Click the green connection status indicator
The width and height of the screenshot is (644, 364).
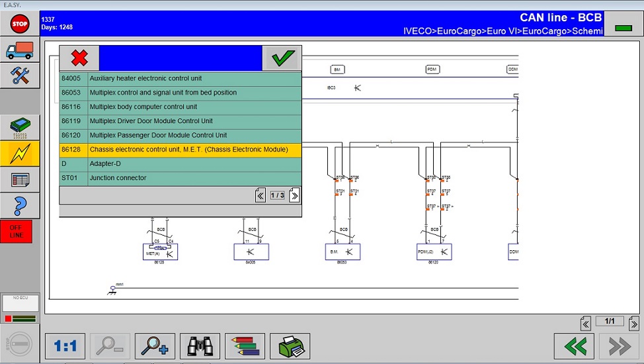click(x=624, y=28)
